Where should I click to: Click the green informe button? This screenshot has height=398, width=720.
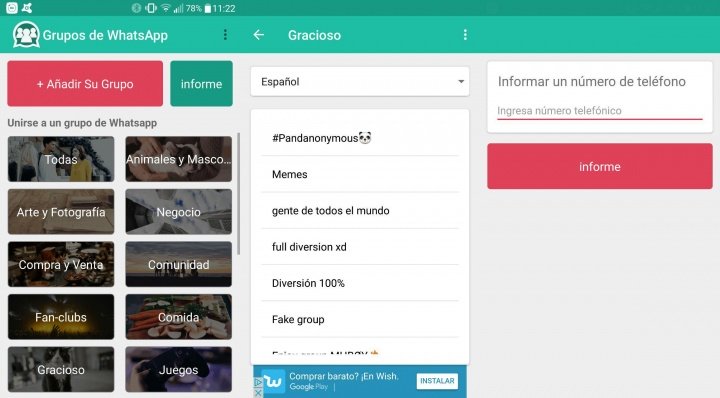pos(201,84)
